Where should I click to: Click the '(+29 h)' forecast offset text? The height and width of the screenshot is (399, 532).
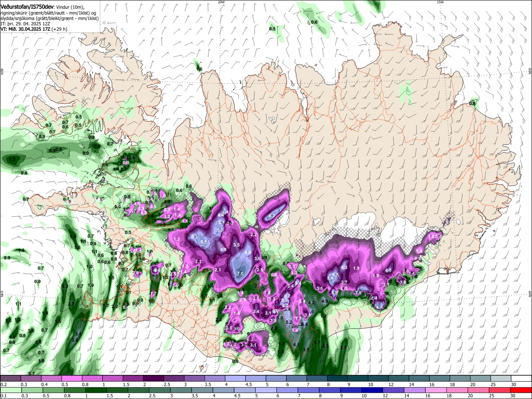[59, 29]
